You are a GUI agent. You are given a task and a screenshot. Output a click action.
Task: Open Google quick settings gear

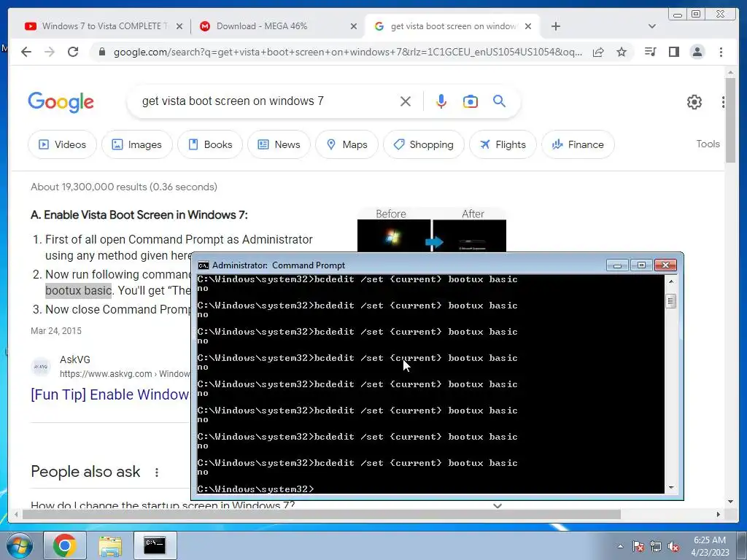click(x=694, y=102)
